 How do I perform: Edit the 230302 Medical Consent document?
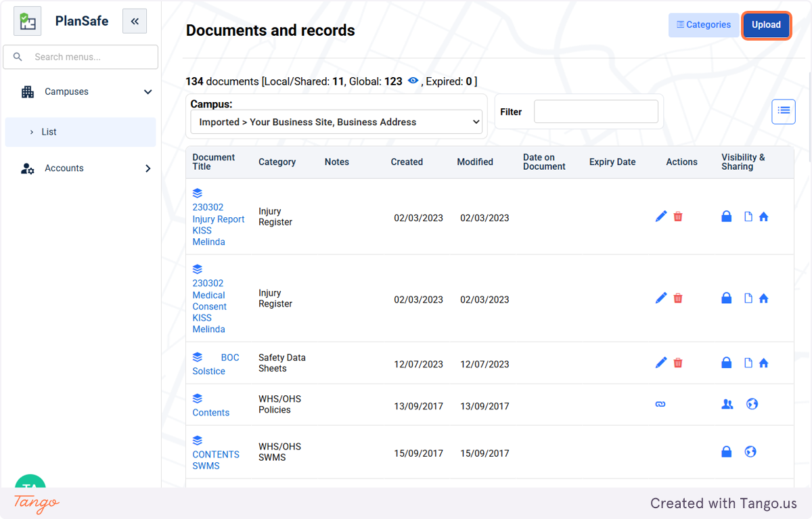point(661,298)
